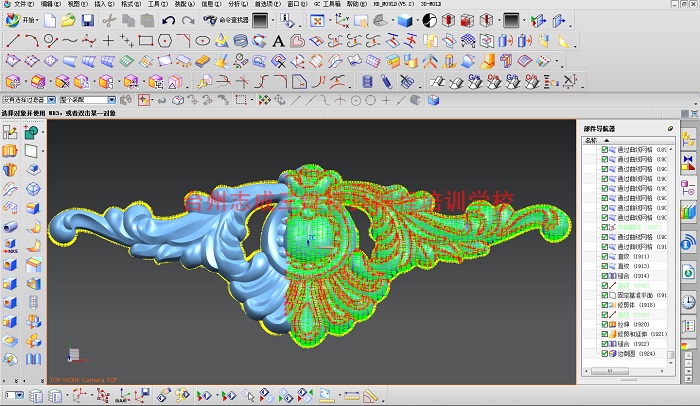Open the Reuse Library books icon
Image resolution: width=700 pixels, height=406 pixels.
click(688, 211)
